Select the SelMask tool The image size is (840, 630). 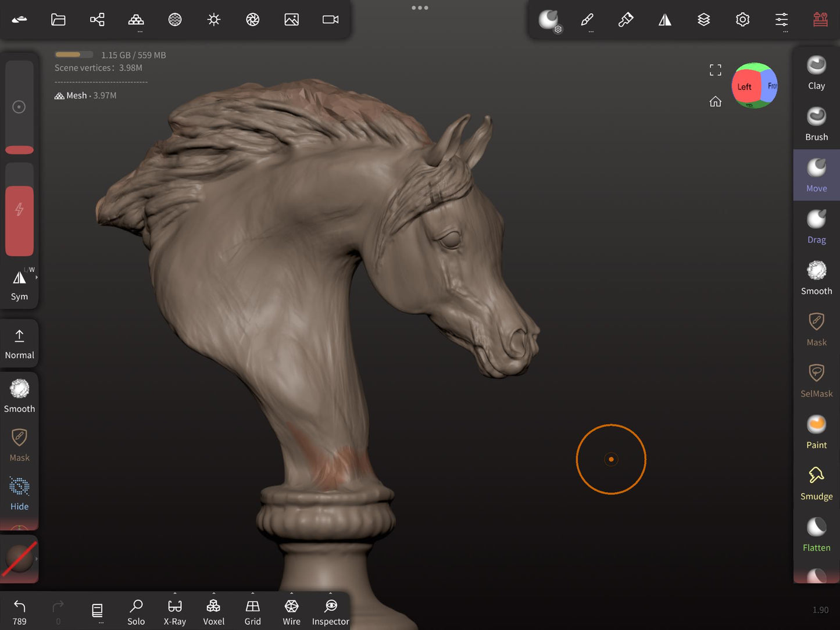[x=816, y=380]
